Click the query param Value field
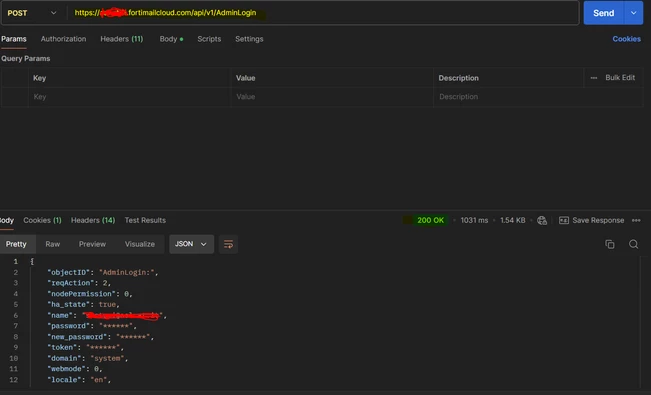 click(331, 97)
